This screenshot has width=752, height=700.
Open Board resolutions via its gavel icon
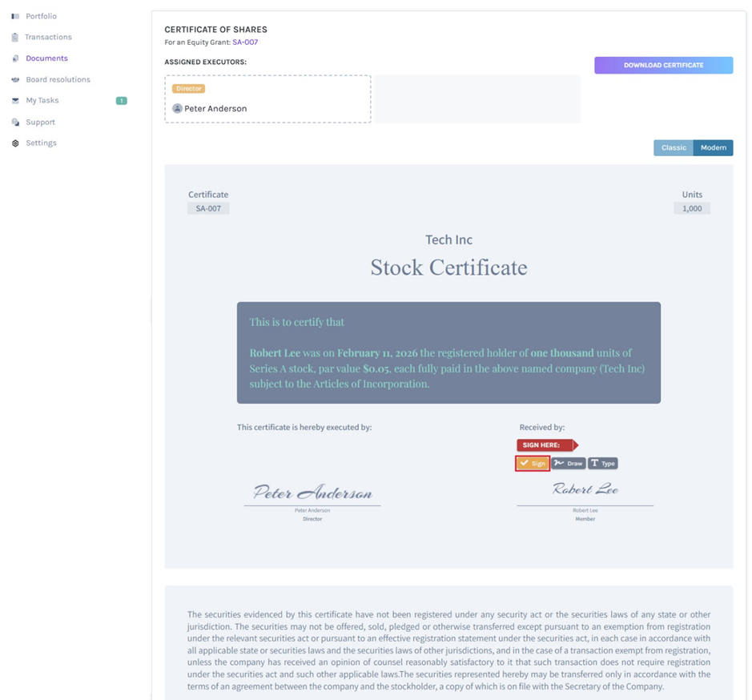tap(14, 79)
